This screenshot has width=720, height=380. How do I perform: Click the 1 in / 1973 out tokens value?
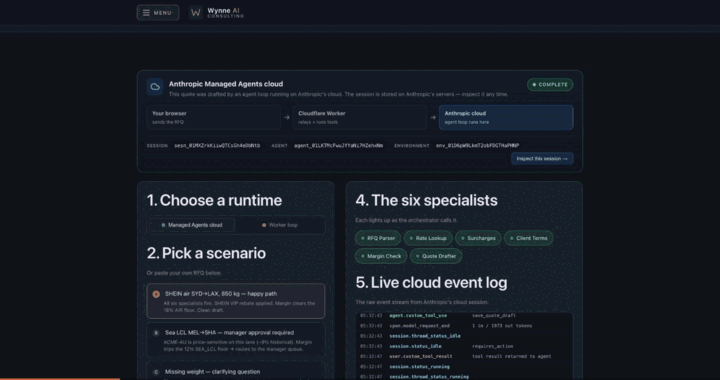[x=502, y=326]
